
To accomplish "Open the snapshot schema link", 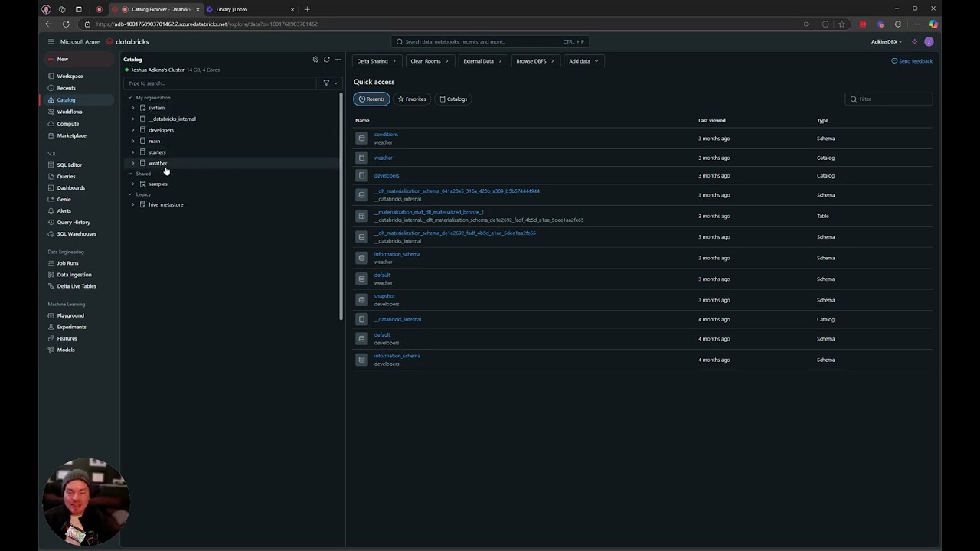I will click(x=384, y=296).
